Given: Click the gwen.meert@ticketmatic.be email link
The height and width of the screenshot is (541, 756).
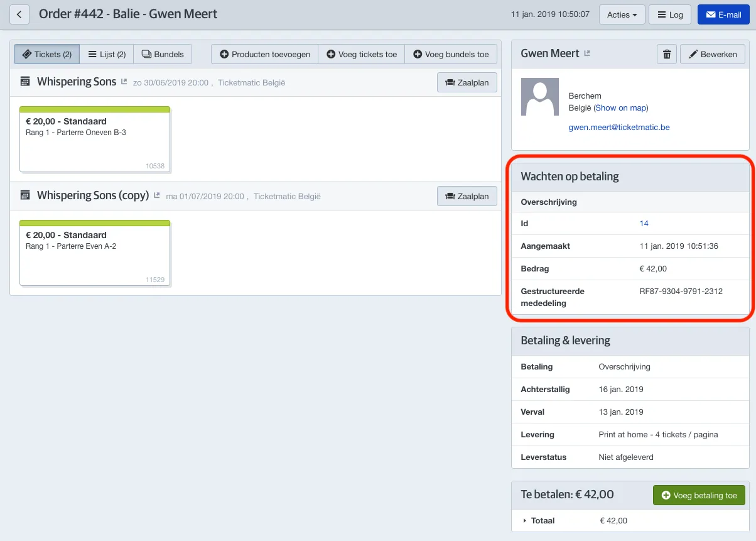Looking at the screenshot, I should tap(619, 127).
